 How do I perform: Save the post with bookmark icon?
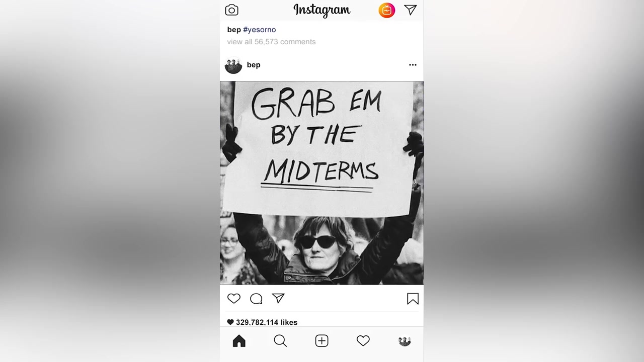coord(413,299)
